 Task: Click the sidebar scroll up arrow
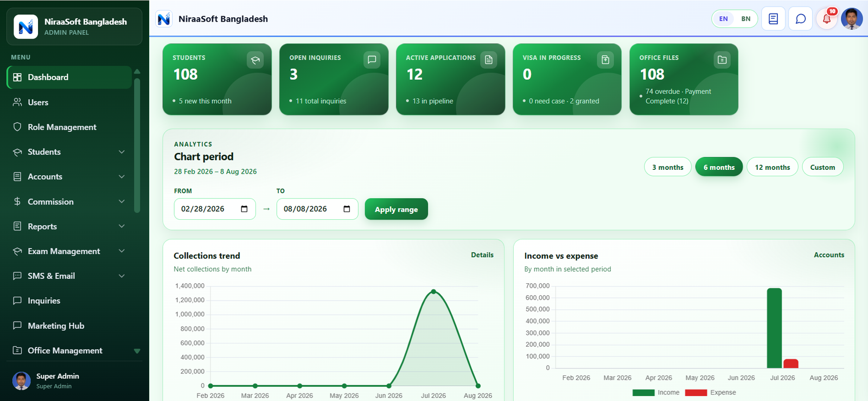[137, 72]
